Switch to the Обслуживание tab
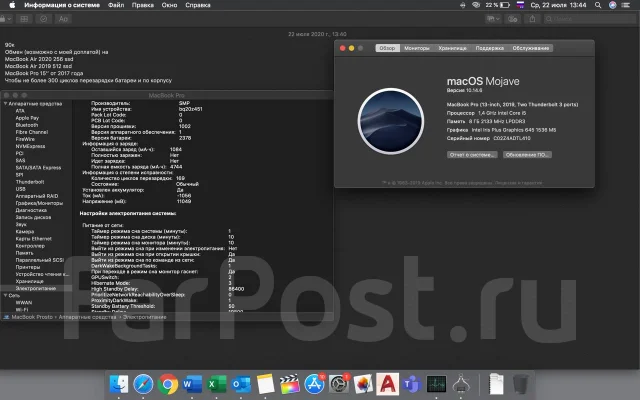Screen dimensions: 640x400 [x=531, y=48]
